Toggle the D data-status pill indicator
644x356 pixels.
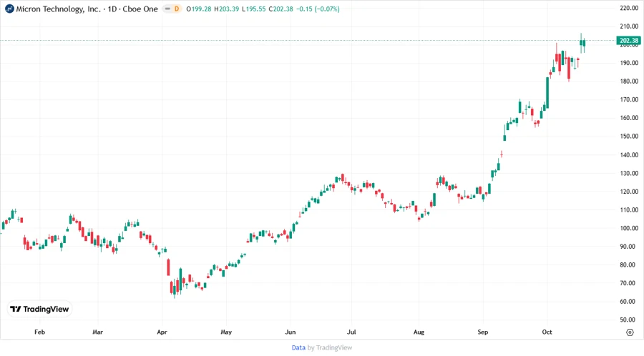[172, 9]
